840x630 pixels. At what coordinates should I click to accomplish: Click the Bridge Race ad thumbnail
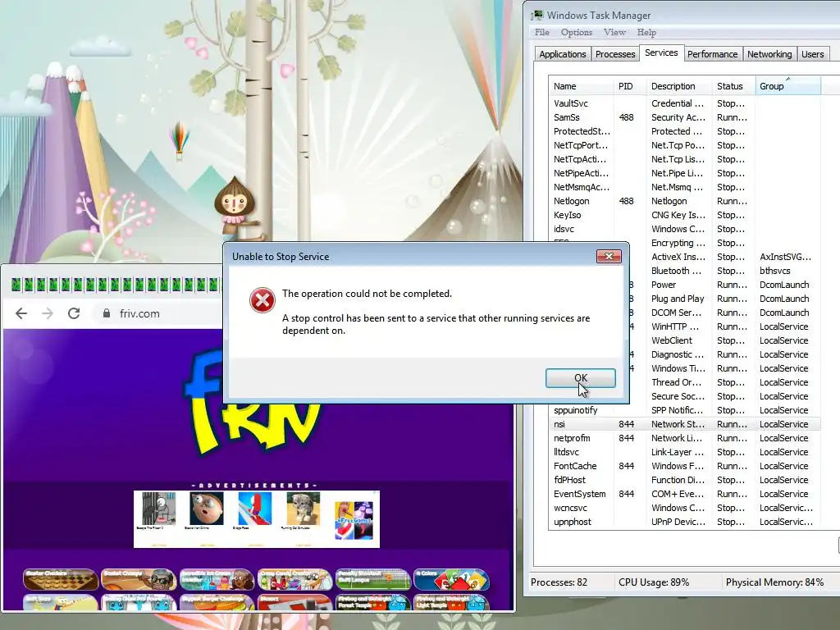(x=255, y=509)
